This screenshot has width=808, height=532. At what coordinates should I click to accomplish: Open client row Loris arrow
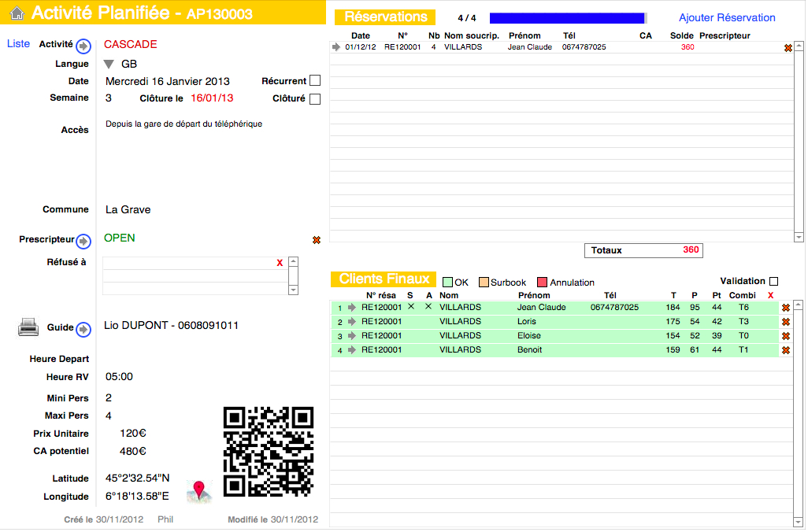[x=352, y=322]
